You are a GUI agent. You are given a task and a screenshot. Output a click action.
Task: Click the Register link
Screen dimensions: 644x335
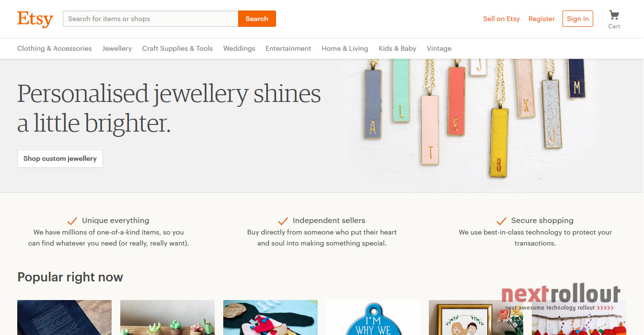tap(541, 19)
